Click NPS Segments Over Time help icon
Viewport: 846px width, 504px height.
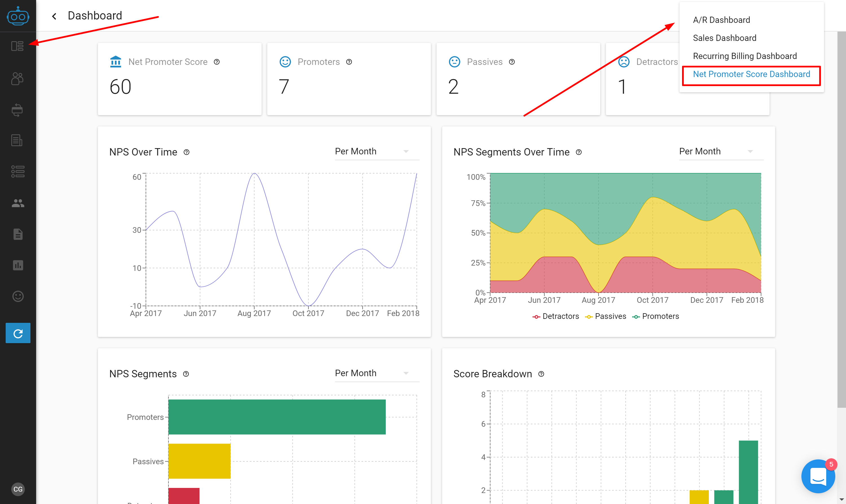tap(579, 152)
